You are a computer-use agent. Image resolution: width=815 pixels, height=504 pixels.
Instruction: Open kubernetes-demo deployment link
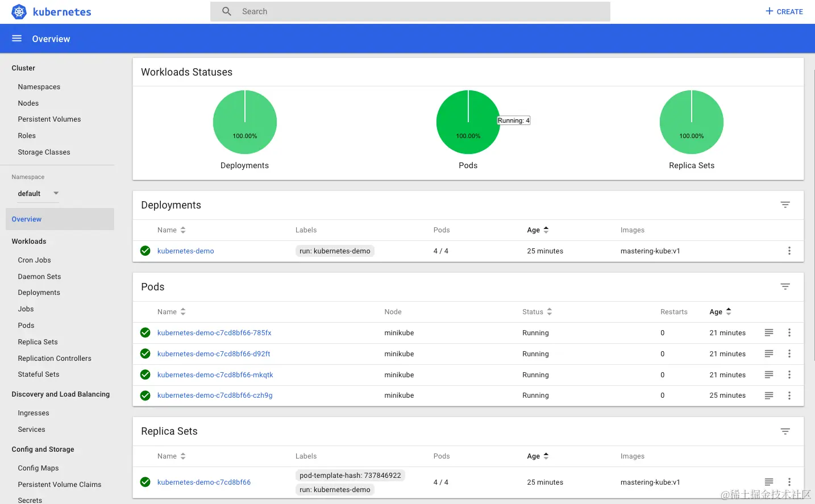coord(186,251)
